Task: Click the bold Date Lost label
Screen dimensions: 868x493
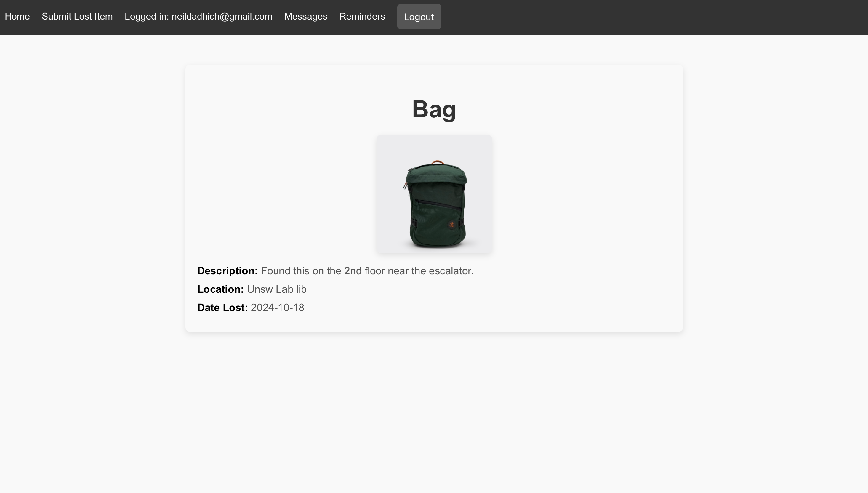Action: point(222,308)
